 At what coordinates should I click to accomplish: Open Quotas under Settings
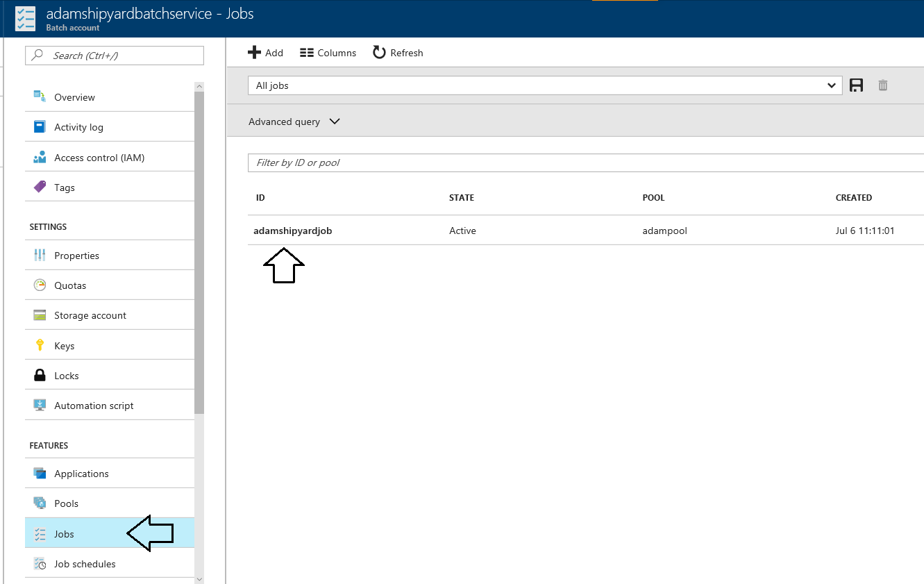coord(110,285)
